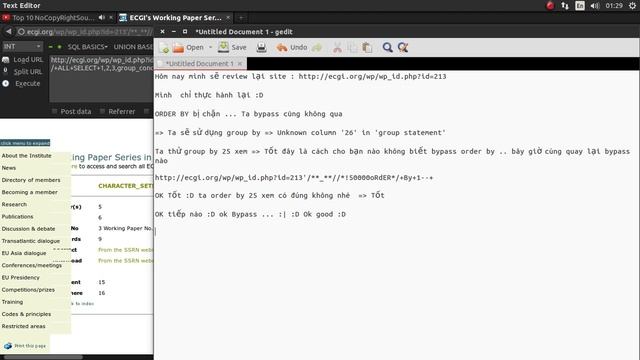Open Competitions/prizes link
The height and width of the screenshot is (360, 640).
coord(28,290)
